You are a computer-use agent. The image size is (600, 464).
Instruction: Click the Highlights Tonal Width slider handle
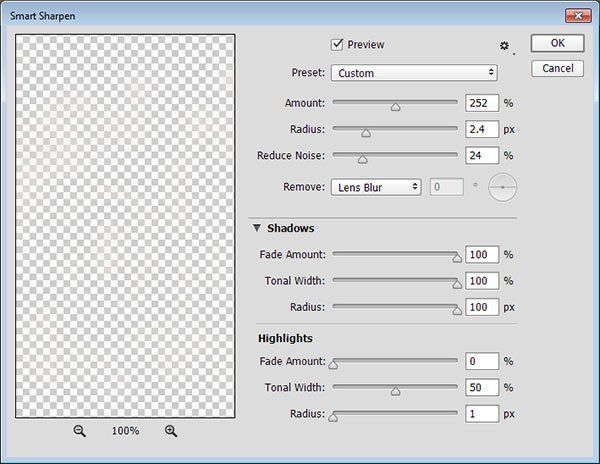click(396, 391)
